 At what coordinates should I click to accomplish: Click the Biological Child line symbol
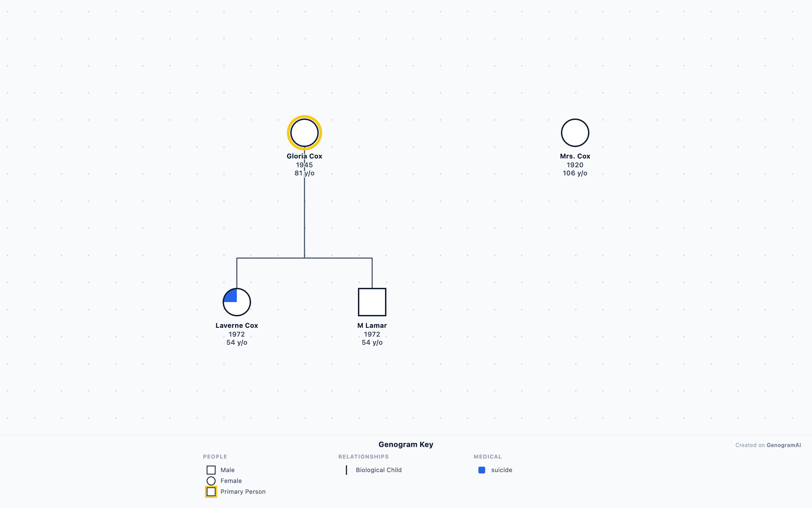pos(347,470)
